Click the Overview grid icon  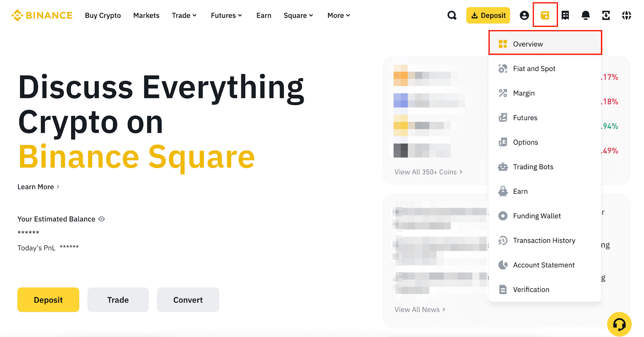[x=503, y=44]
